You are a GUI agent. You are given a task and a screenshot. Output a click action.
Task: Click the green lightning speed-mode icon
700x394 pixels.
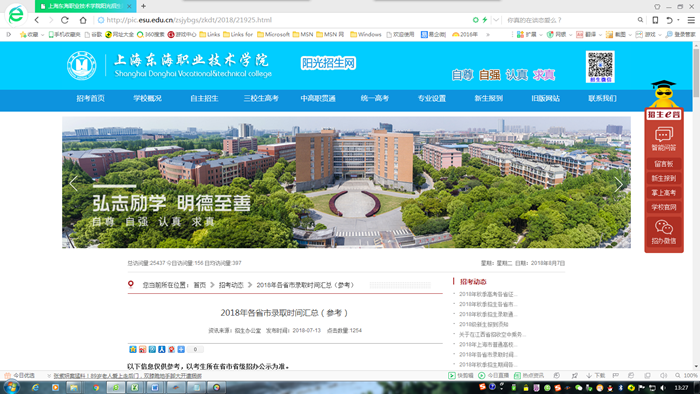coord(484,20)
